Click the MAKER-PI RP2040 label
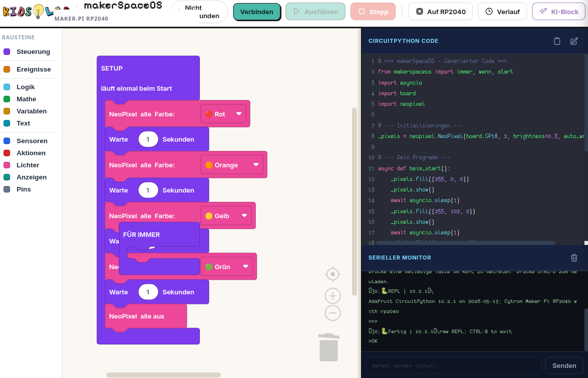This screenshot has width=588, height=378. click(82, 18)
